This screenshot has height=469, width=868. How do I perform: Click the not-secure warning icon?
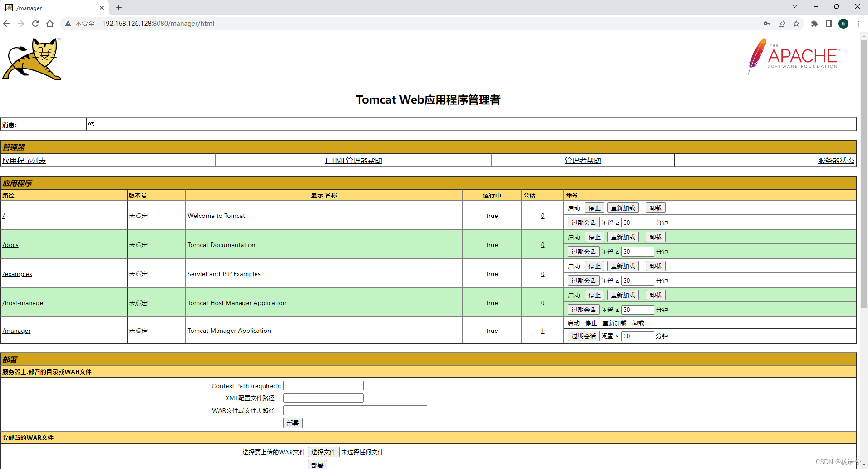[68, 24]
